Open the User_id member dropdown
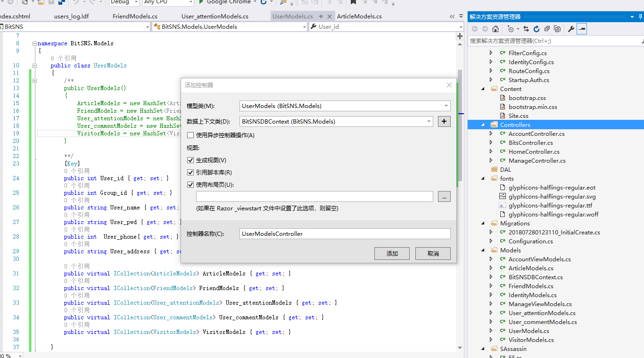The width and height of the screenshot is (644, 358). (460, 27)
